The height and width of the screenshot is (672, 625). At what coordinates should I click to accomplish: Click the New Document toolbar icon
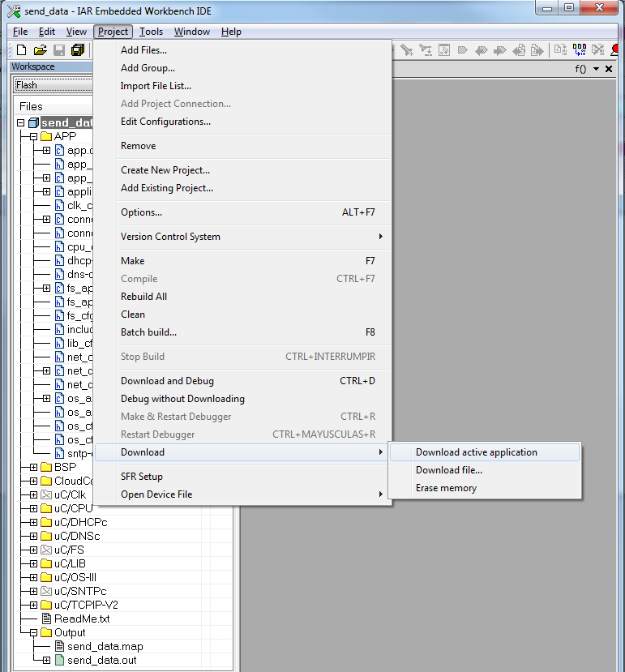22,50
